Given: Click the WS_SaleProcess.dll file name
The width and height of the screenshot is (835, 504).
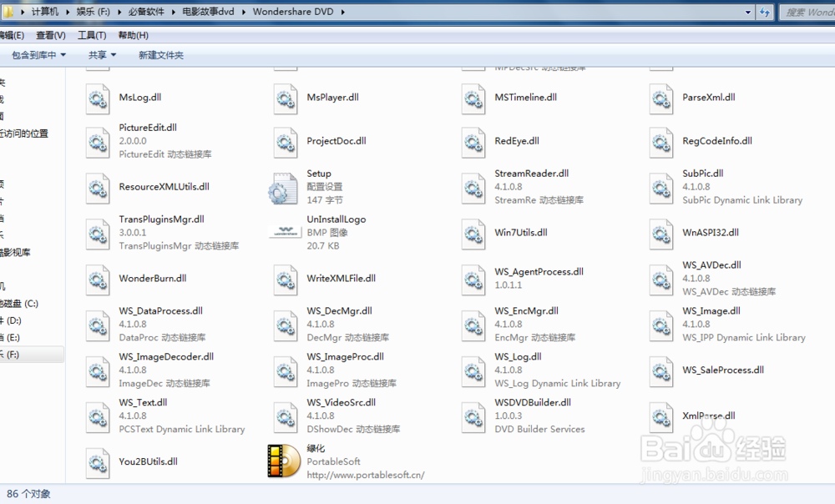Looking at the screenshot, I should [x=723, y=370].
